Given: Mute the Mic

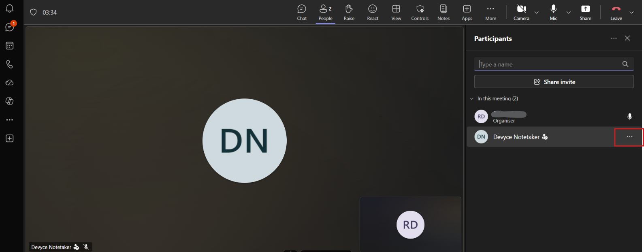Looking at the screenshot, I should pyautogui.click(x=554, y=13).
